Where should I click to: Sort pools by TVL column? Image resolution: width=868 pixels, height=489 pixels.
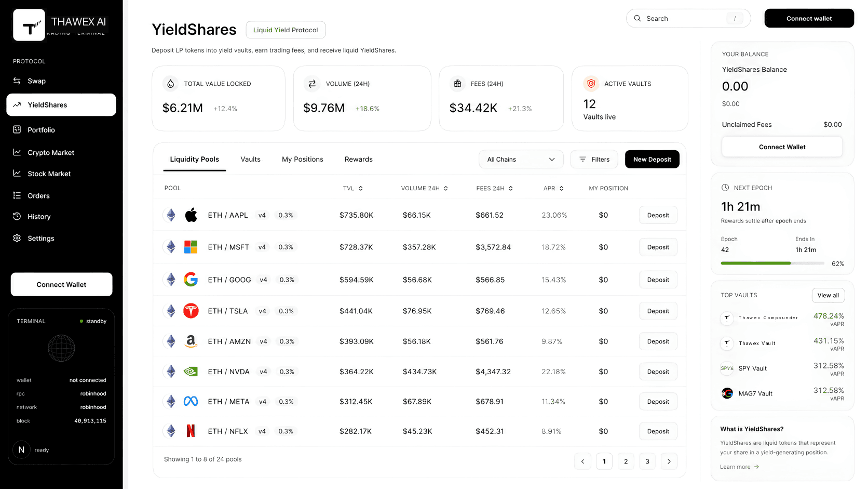tap(353, 188)
